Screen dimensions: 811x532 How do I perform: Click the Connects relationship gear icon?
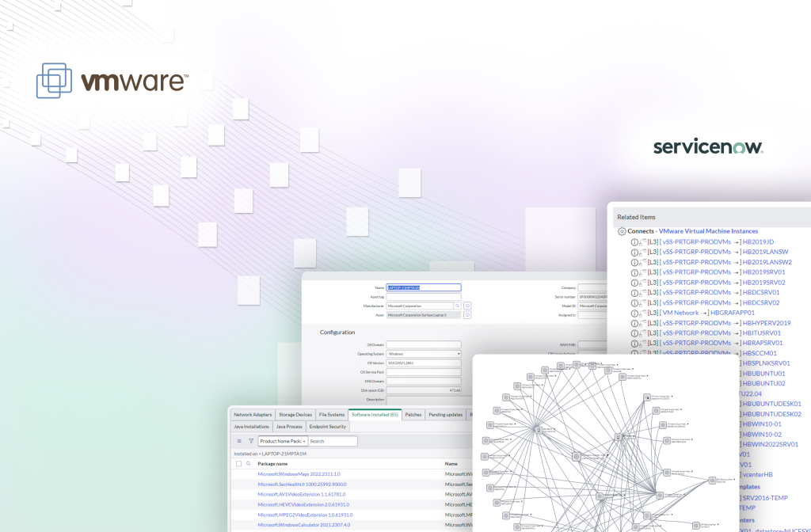point(622,231)
